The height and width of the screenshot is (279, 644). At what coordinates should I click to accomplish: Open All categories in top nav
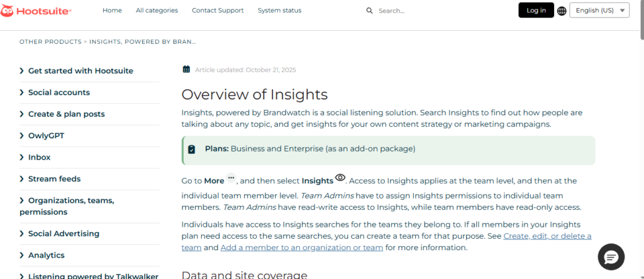point(157,11)
